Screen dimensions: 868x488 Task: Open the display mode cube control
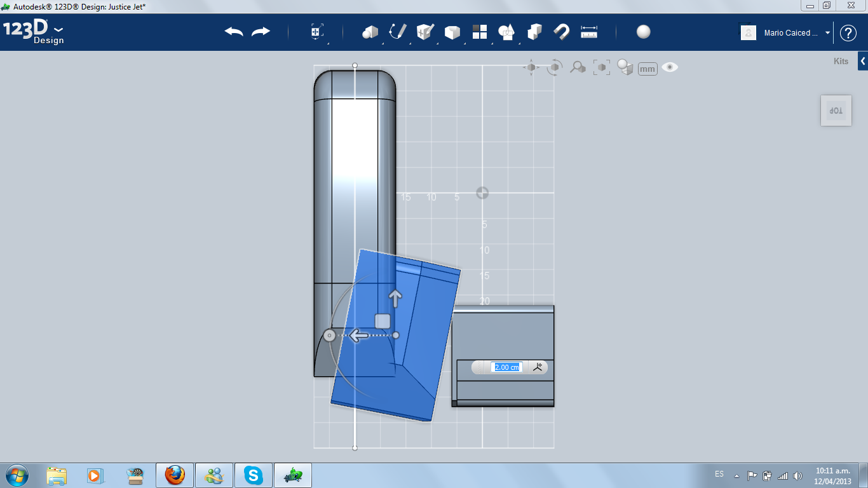pos(625,67)
